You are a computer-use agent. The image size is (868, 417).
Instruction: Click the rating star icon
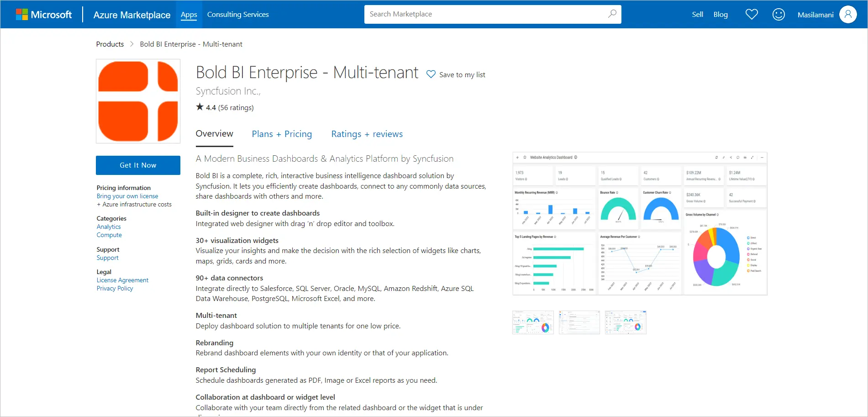tap(200, 107)
